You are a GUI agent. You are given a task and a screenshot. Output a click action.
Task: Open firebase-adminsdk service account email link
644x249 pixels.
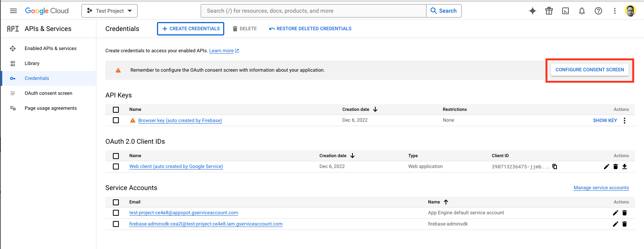pyautogui.click(x=206, y=224)
